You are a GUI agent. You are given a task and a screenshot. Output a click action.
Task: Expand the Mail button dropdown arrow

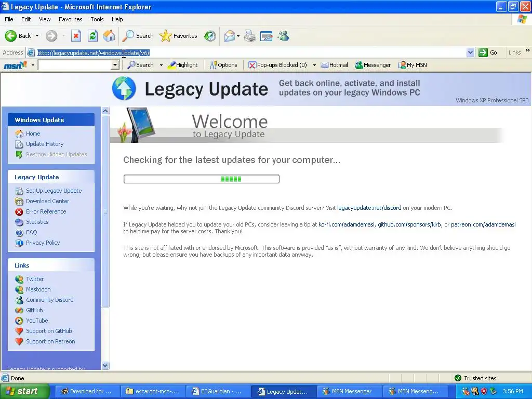(238, 36)
